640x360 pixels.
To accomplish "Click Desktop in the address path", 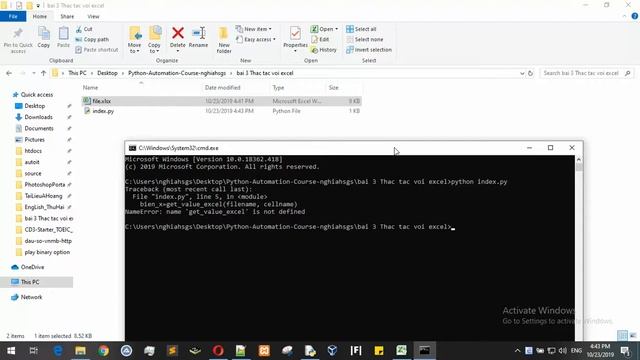I will [107, 73].
